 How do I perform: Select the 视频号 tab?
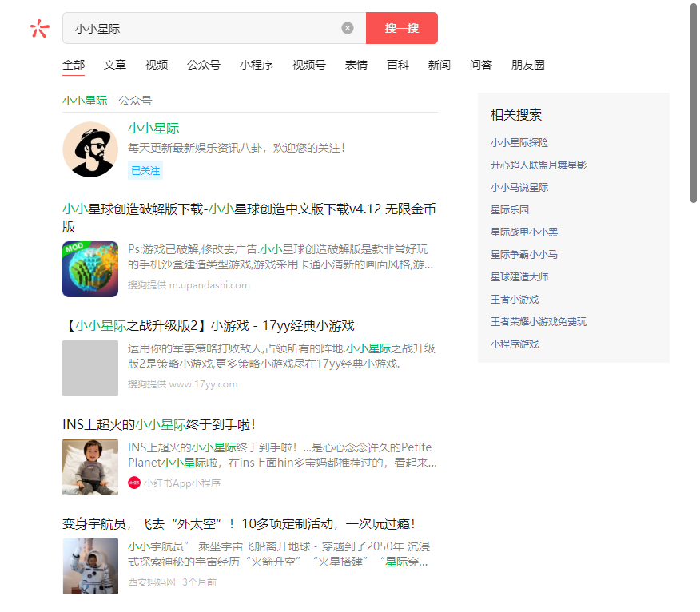tap(309, 66)
